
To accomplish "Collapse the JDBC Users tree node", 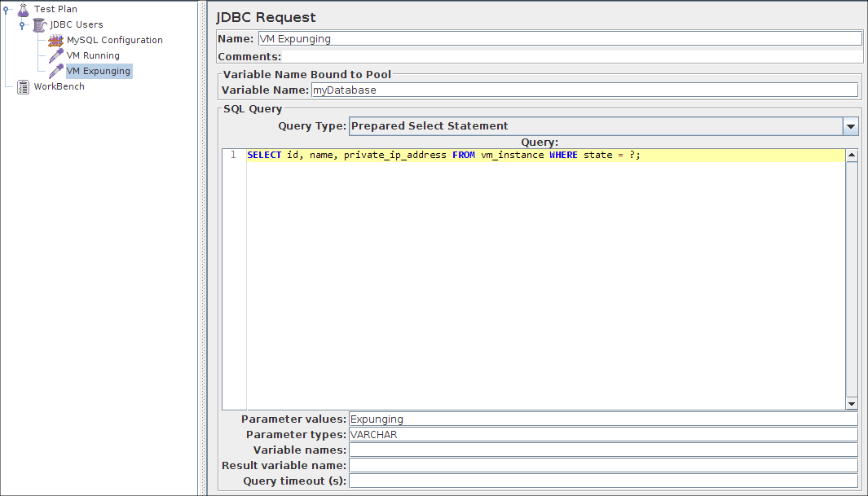I will point(23,25).
